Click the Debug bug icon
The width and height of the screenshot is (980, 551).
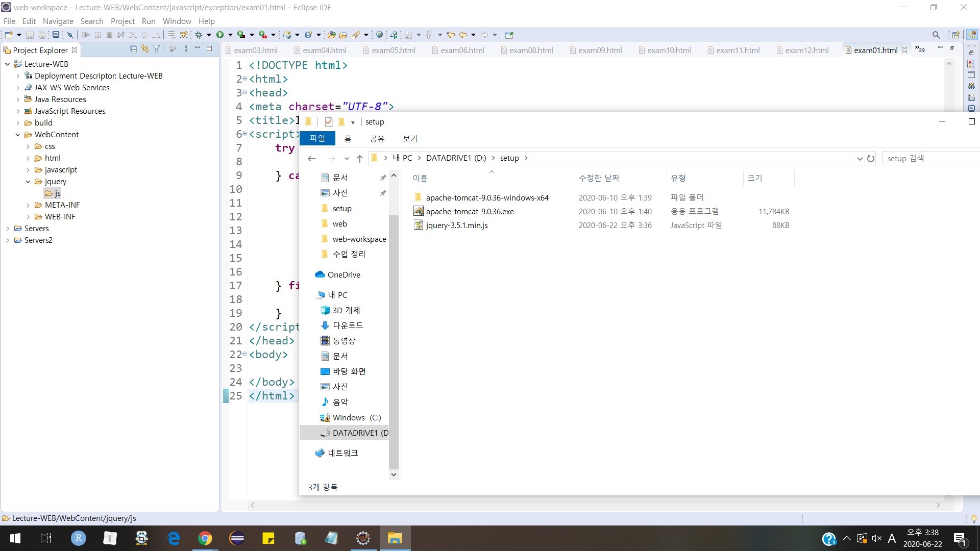click(x=199, y=35)
